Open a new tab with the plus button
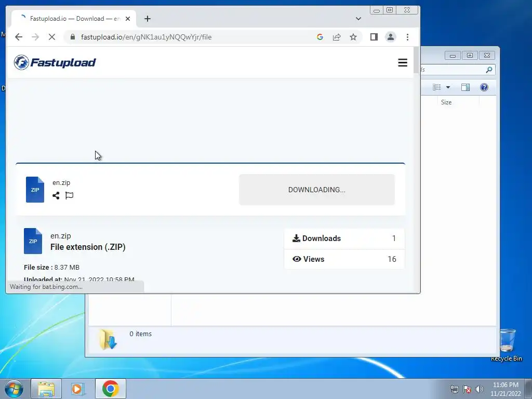This screenshot has width=532, height=399. click(x=147, y=19)
